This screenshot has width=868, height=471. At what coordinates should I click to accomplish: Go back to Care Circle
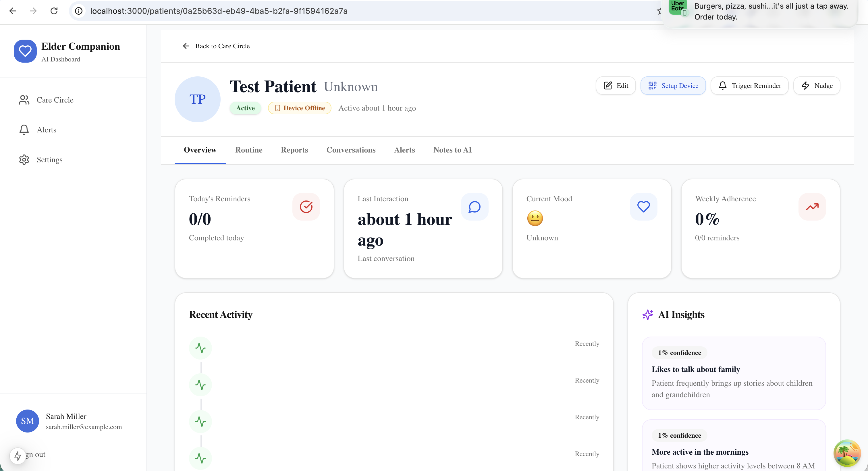tap(216, 46)
